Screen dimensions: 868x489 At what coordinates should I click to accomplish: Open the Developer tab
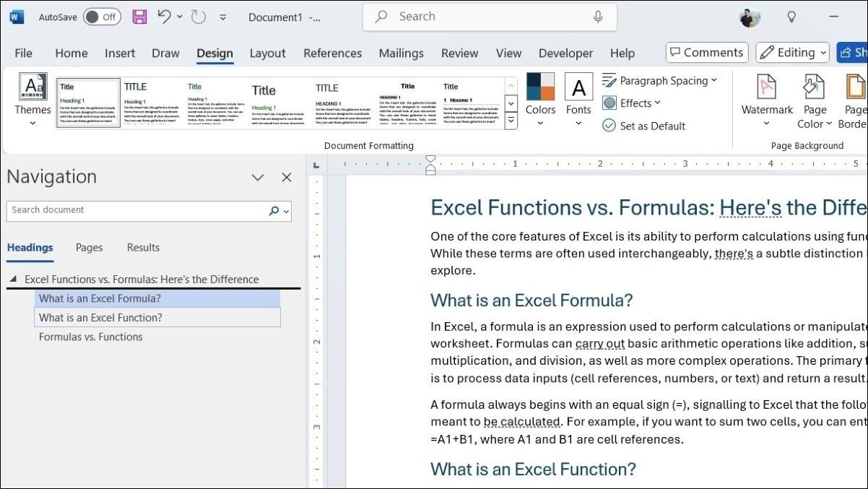point(567,53)
